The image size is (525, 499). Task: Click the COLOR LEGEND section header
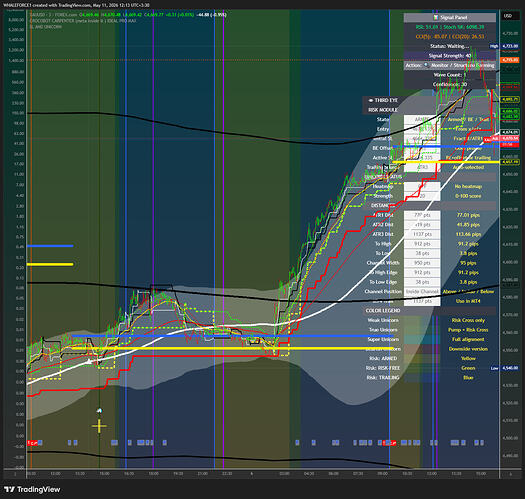coord(383,311)
